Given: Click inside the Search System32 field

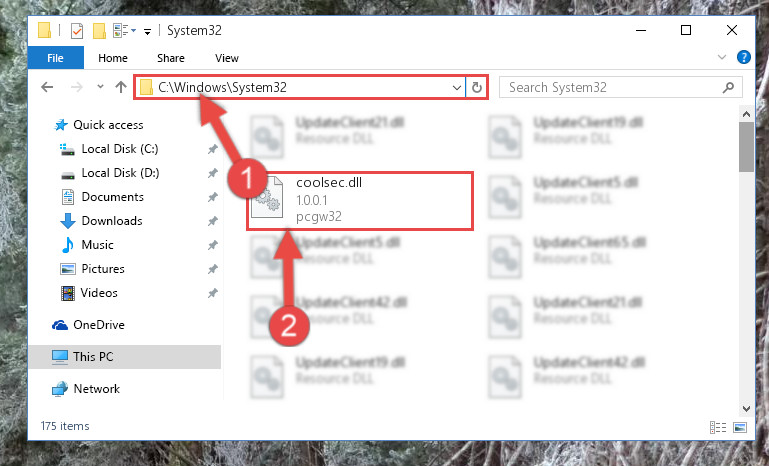Looking at the screenshot, I should (613, 87).
